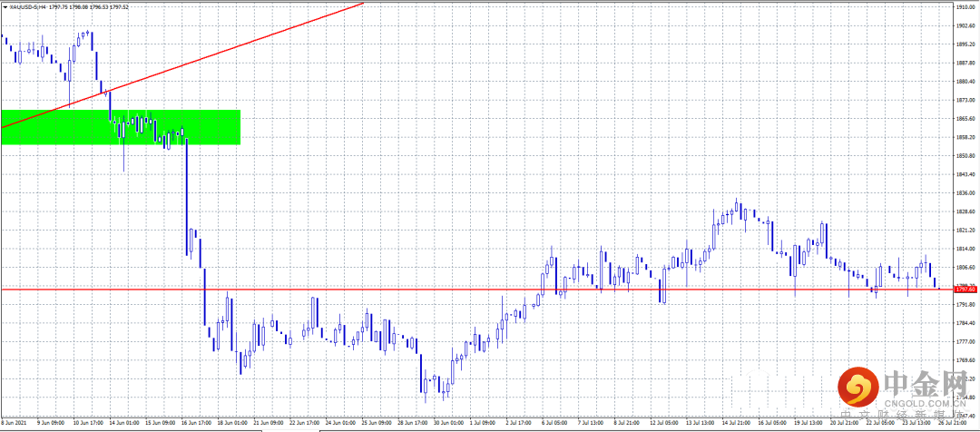Click the 15 Jun 09:00 time label

click(159, 423)
